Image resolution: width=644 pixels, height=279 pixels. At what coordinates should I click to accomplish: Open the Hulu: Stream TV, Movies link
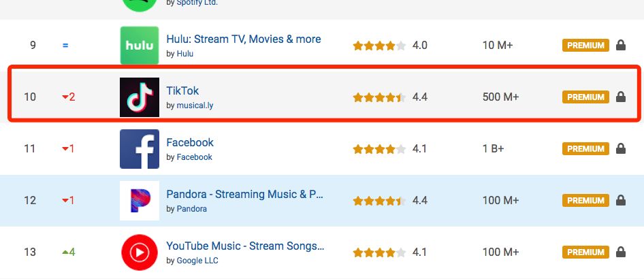(243, 39)
